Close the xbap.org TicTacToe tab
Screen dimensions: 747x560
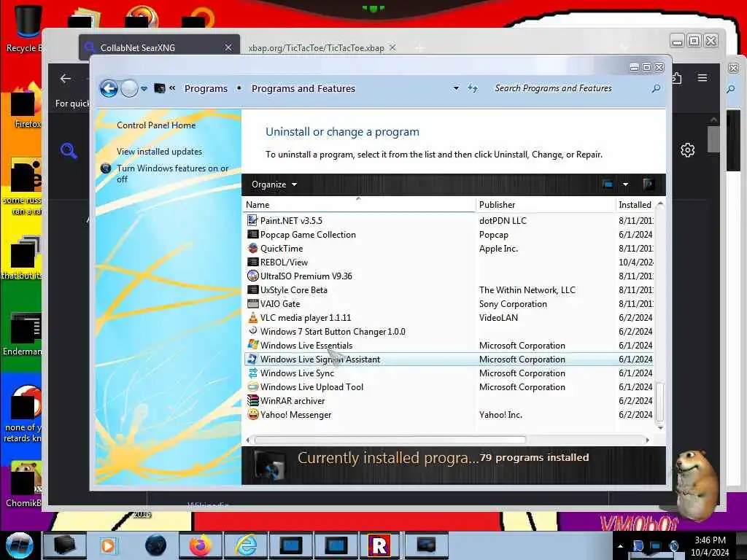point(392,47)
